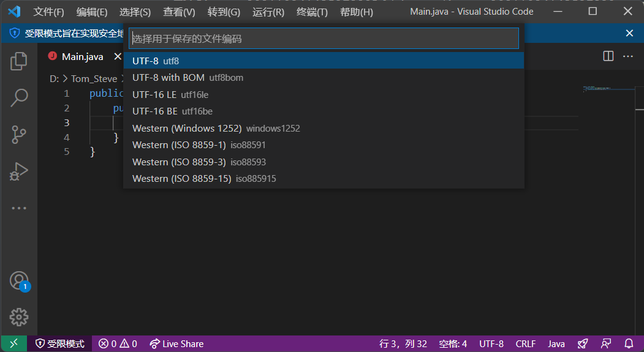Click the Live Share status button
The width and height of the screenshot is (644, 352).
tap(176, 343)
